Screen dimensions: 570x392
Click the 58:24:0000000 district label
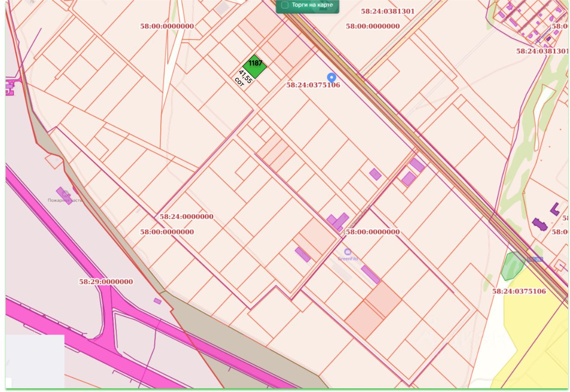tap(187, 216)
